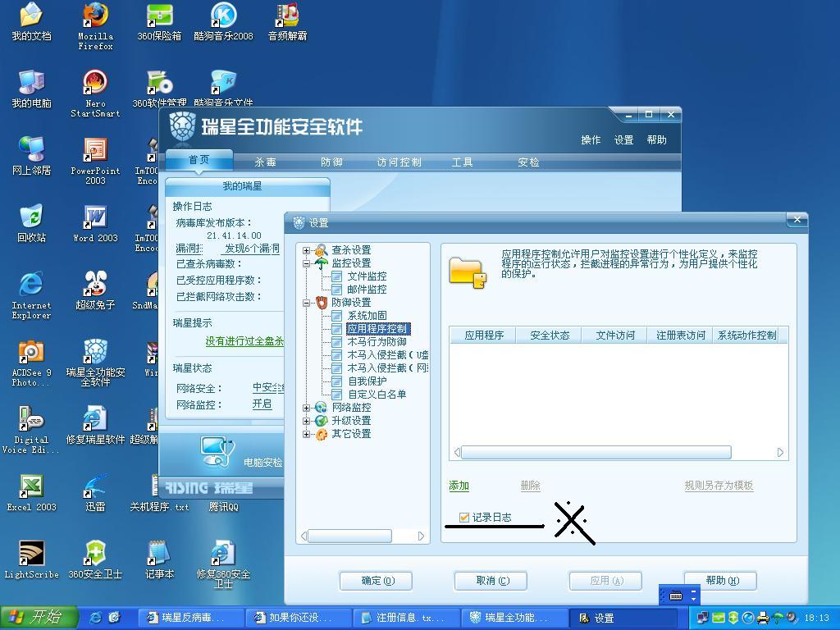
Task: Select 文件监控 in settings tree
Action: 367,276
